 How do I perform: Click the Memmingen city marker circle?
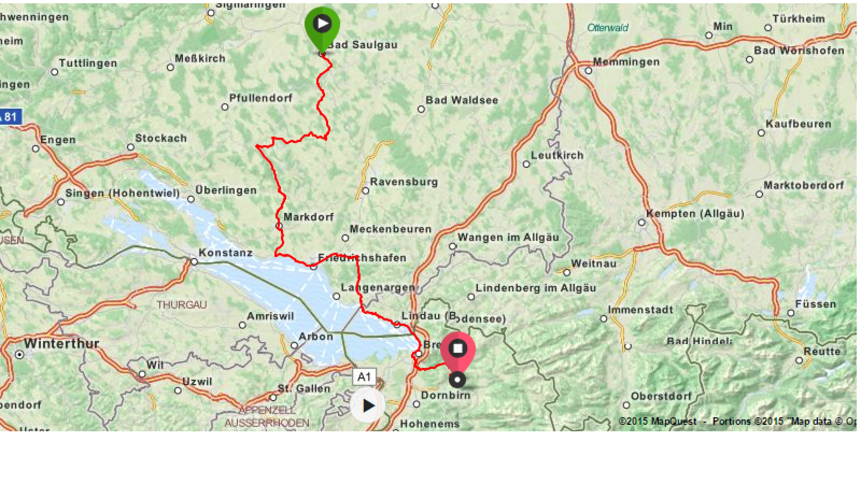[x=588, y=71]
